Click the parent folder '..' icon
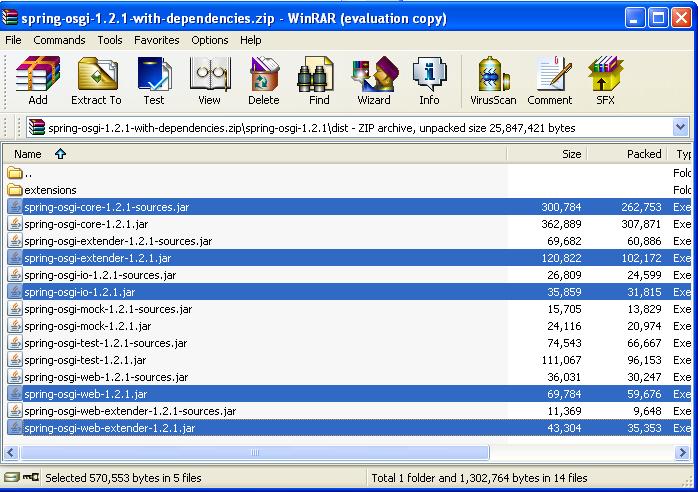Screen dimensions: 698x492 15,173
